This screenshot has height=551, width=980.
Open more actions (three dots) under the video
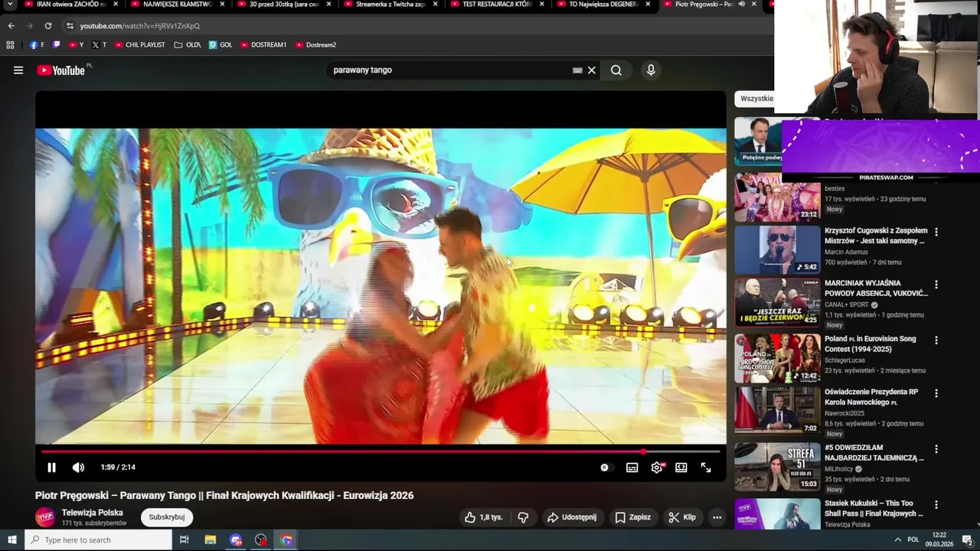coord(717,517)
